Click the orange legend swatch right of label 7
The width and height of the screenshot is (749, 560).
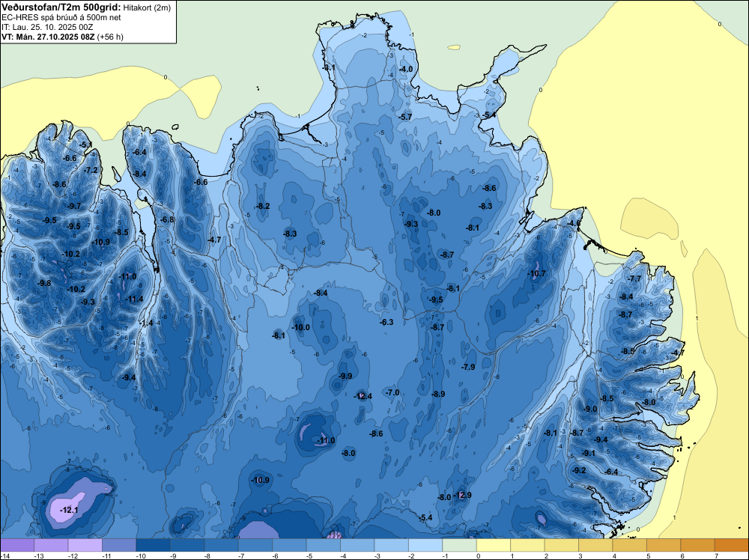point(731,545)
